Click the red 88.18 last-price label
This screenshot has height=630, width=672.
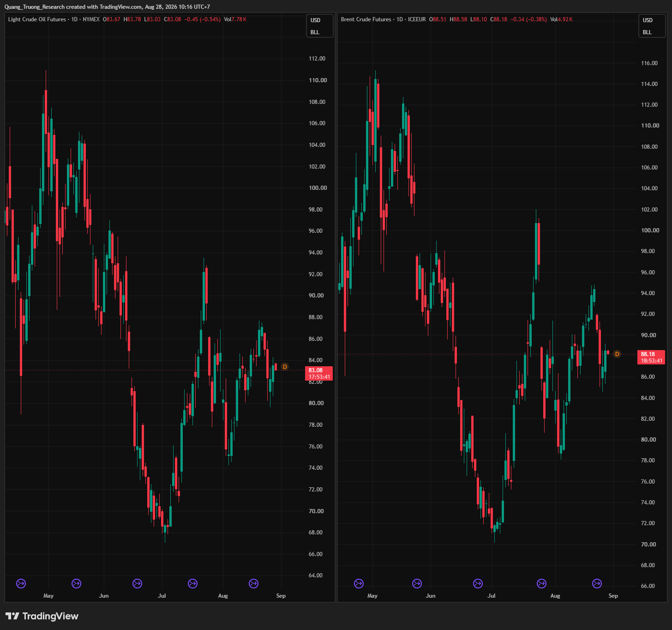(x=648, y=354)
